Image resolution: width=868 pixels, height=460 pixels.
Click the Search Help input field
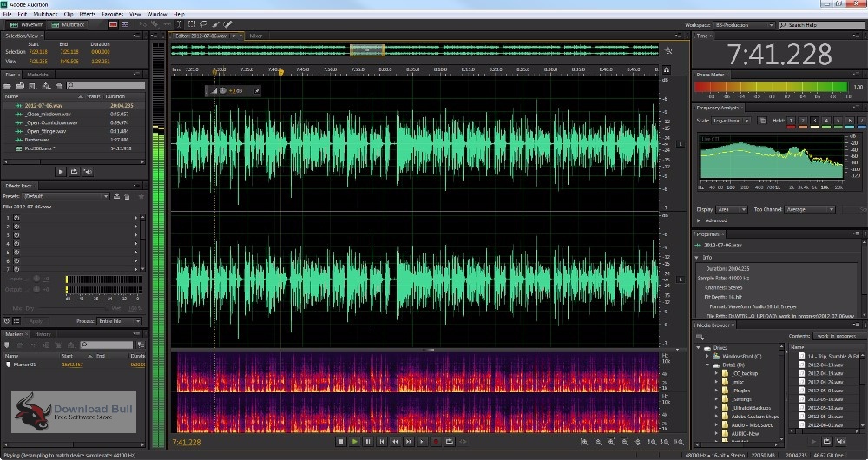pyautogui.click(x=822, y=25)
